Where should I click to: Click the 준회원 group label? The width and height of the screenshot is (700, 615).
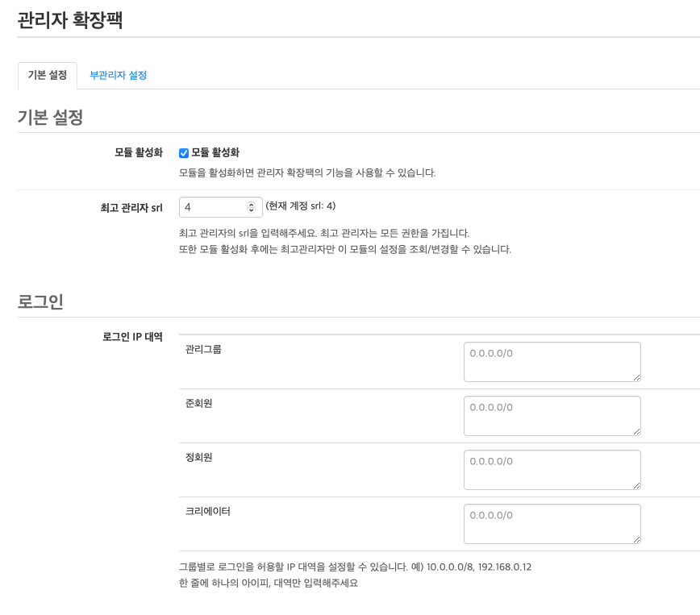(x=198, y=403)
